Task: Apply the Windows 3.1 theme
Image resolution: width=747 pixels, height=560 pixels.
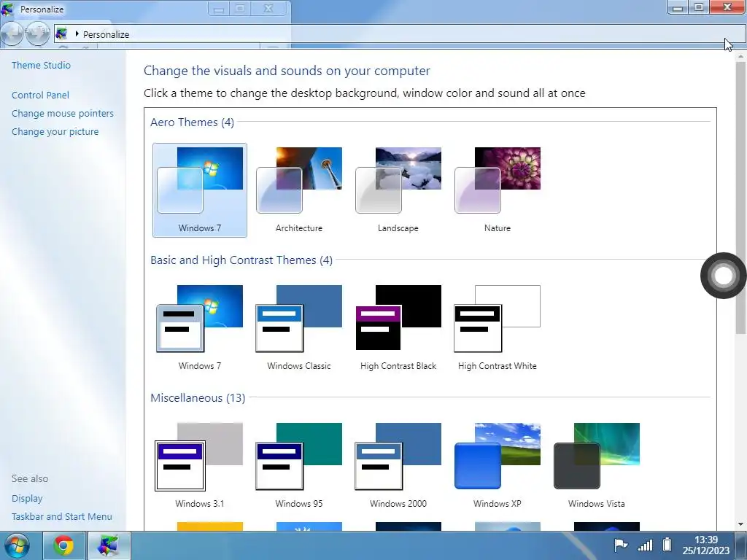Action: 200,465
